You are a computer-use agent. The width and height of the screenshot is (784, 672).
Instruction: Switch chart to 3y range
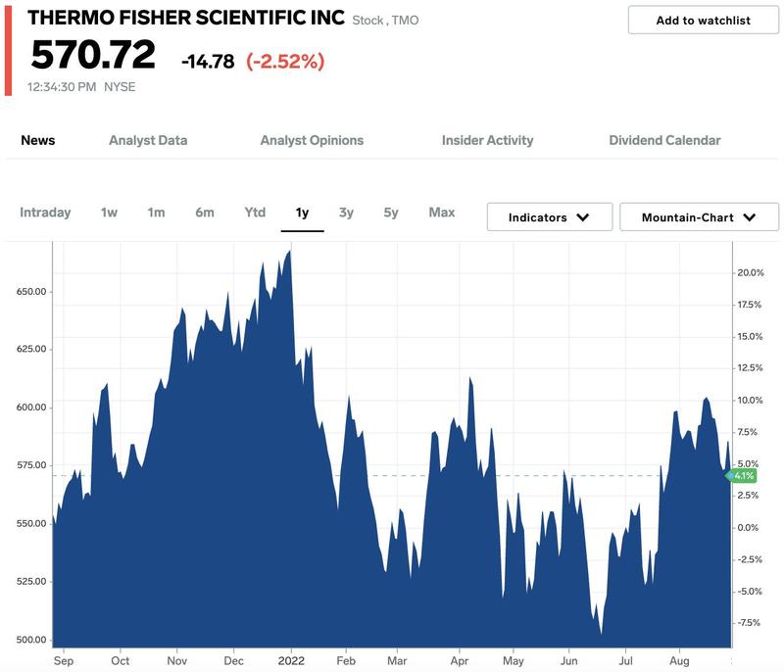(x=346, y=213)
